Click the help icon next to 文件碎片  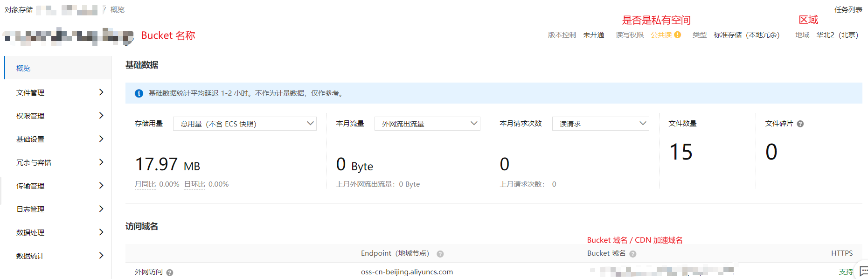coord(800,124)
